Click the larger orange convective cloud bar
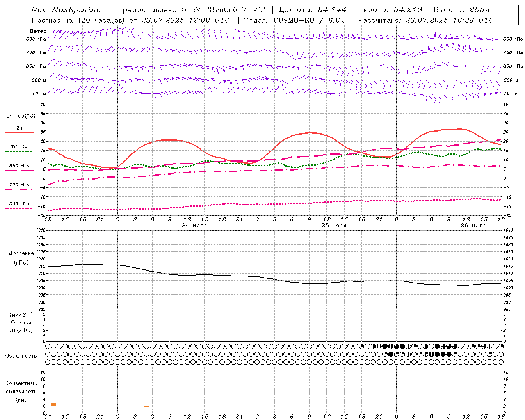525x420 pixels. [x=53, y=404]
